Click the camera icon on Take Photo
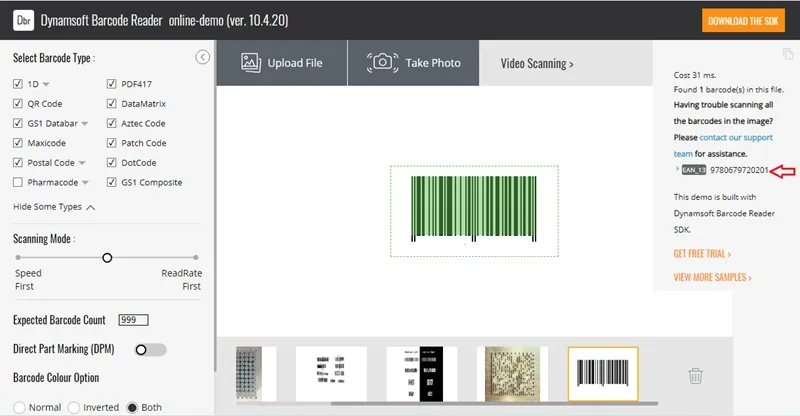 (383, 63)
